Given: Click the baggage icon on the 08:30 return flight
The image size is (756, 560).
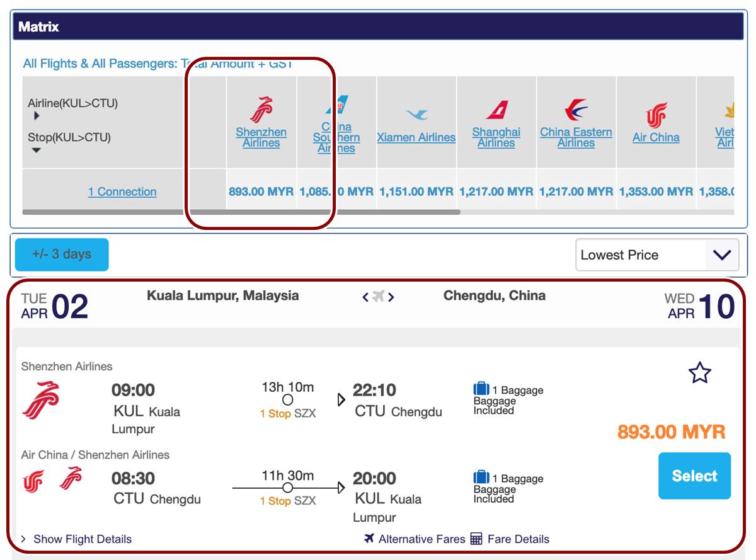Looking at the screenshot, I should coord(481,477).
